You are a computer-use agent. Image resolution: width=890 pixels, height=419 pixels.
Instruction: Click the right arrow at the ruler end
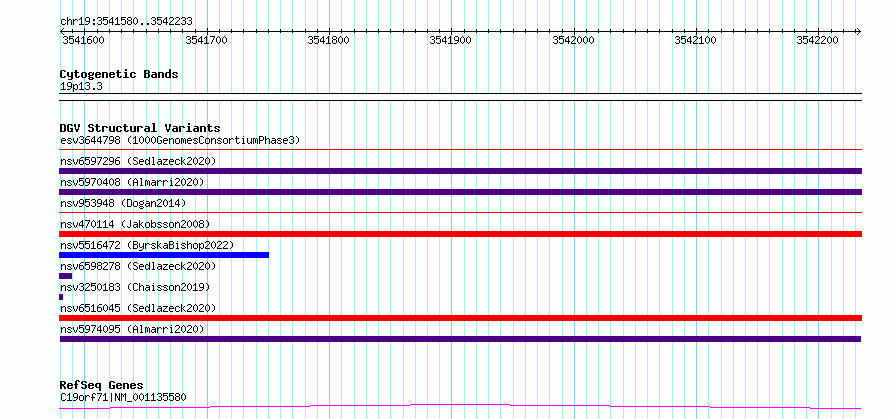tap(858, 31)
